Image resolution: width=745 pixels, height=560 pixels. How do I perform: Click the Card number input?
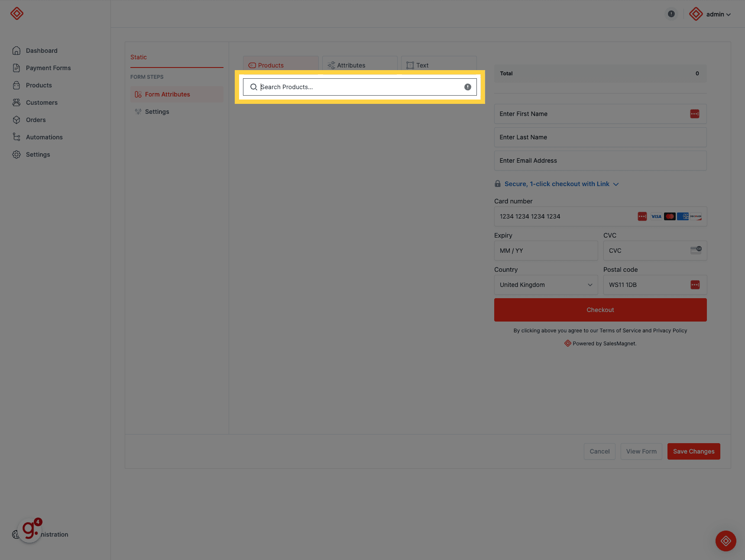pyautogui.click(x=600, y=216)
